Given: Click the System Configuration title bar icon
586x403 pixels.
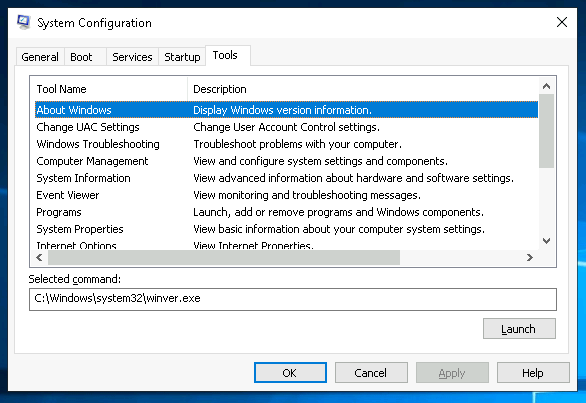Looking at the screenshot, I should coord(23,22).
